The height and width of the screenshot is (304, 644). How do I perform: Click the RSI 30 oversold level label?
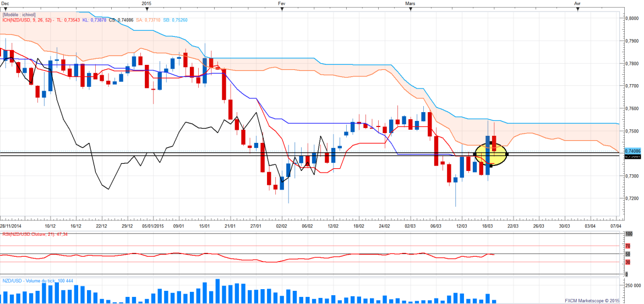627,262
